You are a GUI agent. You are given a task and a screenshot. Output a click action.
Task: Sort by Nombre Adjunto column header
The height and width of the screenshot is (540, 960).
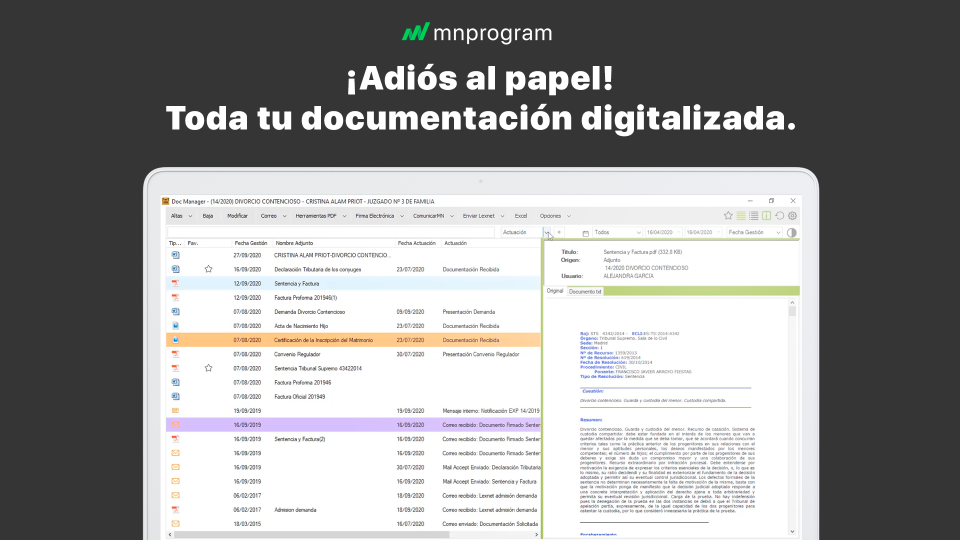(294, 243)
